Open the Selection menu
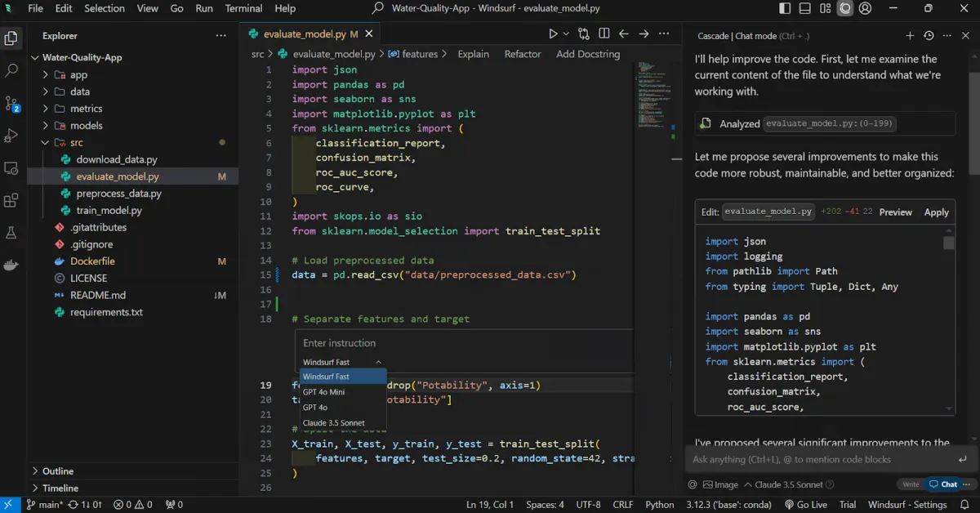Image resolution: width=980 pixels, height=513 pixels. [105, 8]
